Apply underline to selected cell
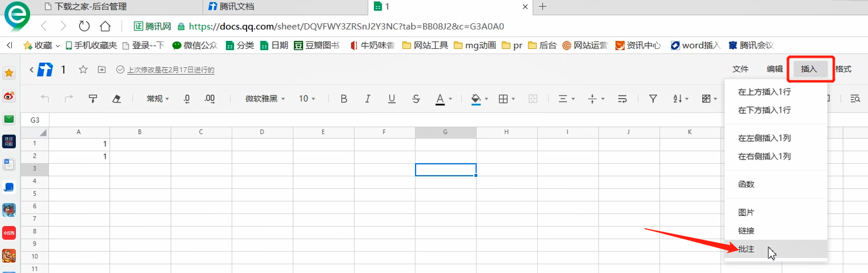 click(392, 99)
